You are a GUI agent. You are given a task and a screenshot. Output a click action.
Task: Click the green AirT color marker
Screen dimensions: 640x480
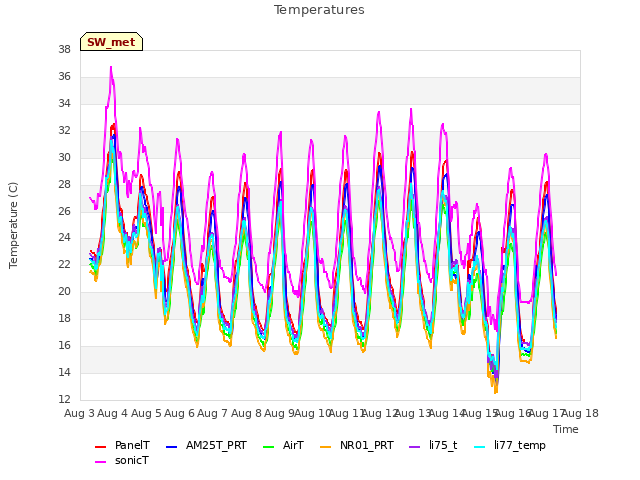pos(269,447)
